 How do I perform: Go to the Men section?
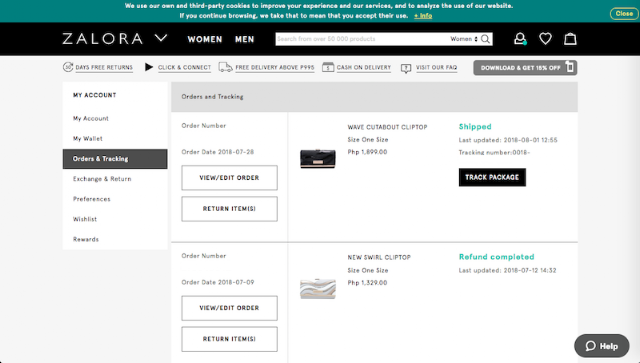coord(244,39)
